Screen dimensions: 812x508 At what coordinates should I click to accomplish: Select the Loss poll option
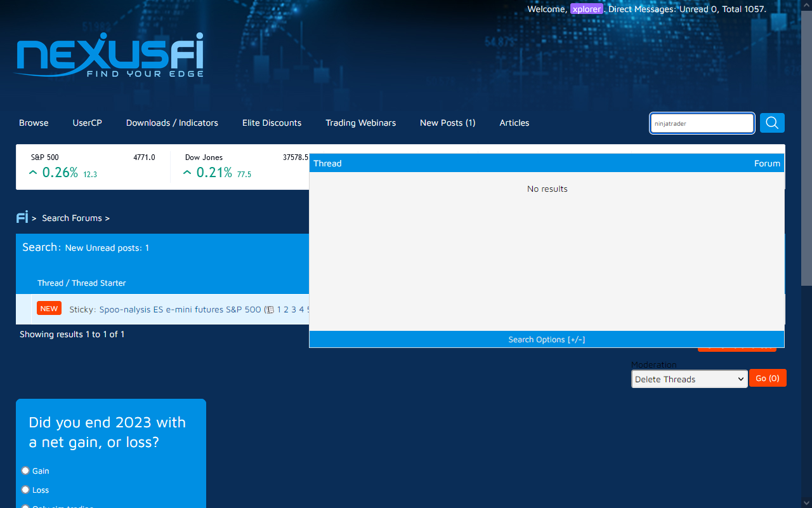coord(25,490)
